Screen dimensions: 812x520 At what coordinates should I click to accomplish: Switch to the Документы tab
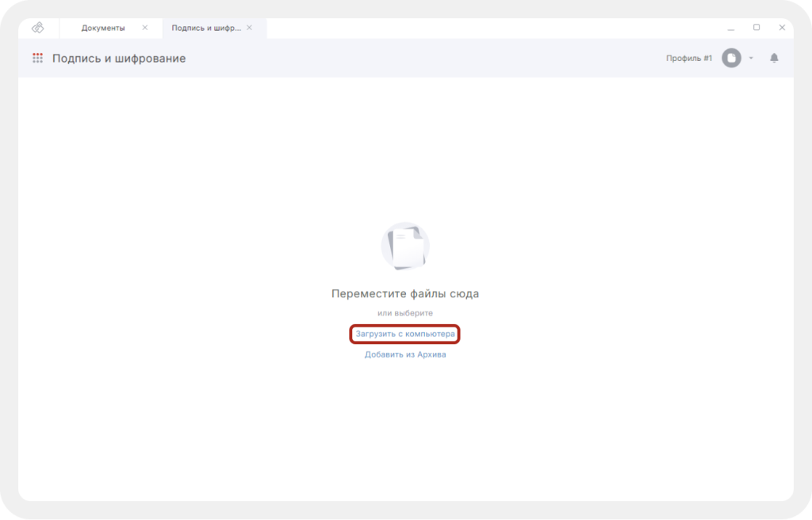click(x=102, y=28)
